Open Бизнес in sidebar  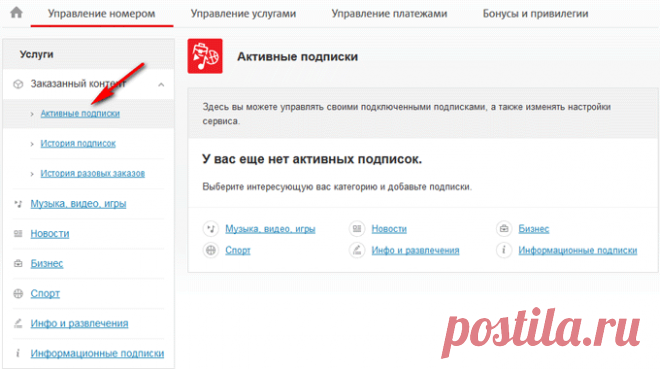tap(47, 263)
